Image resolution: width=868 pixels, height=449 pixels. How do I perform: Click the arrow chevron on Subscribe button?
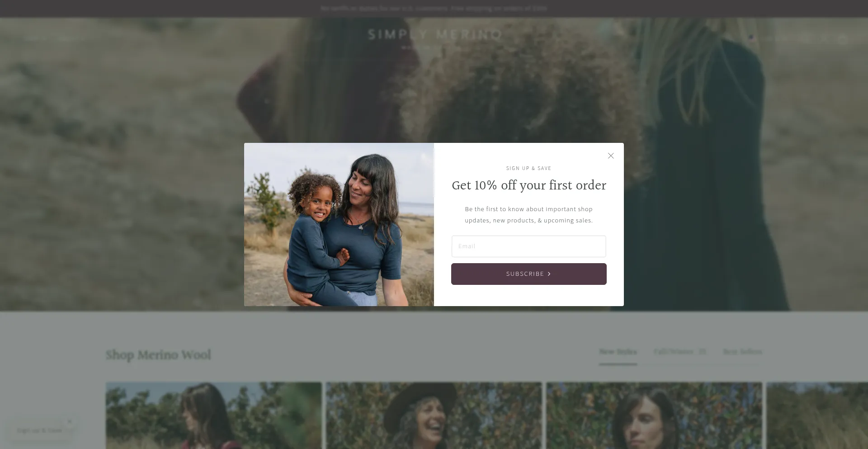(549, 274)
